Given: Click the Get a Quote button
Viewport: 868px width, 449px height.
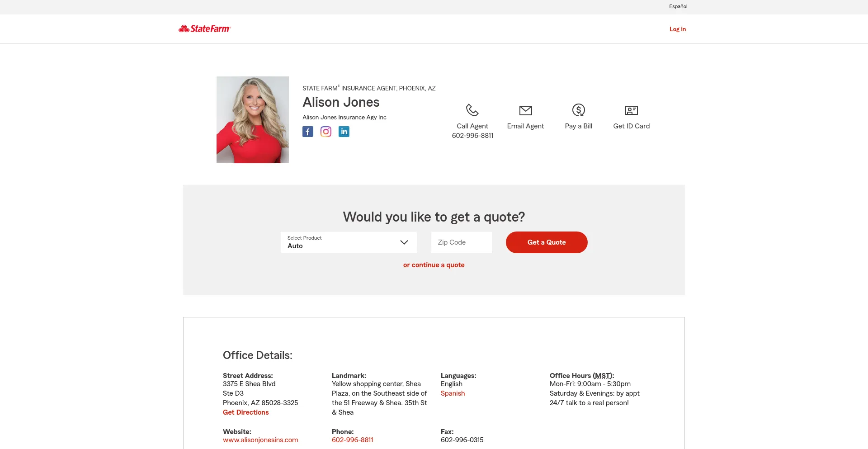Looking at the screenshot, I should coord(547,242).
